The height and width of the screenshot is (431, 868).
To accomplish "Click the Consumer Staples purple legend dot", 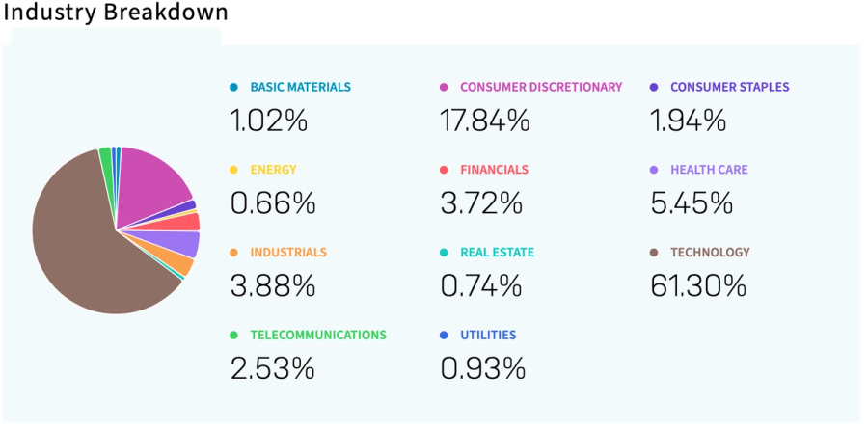I will 654,87.
